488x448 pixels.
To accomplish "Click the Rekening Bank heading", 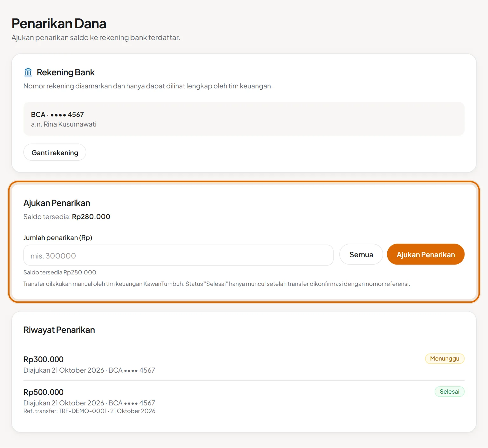I will pos(66,72).
